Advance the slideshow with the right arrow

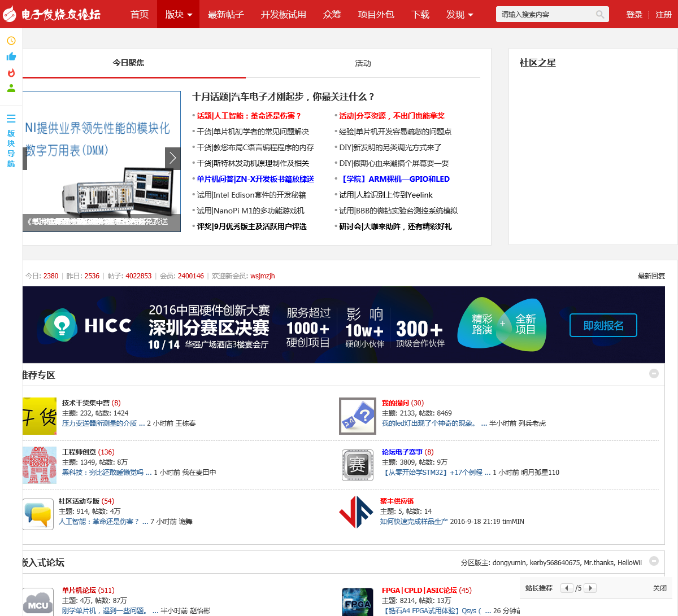coord(173,158)
